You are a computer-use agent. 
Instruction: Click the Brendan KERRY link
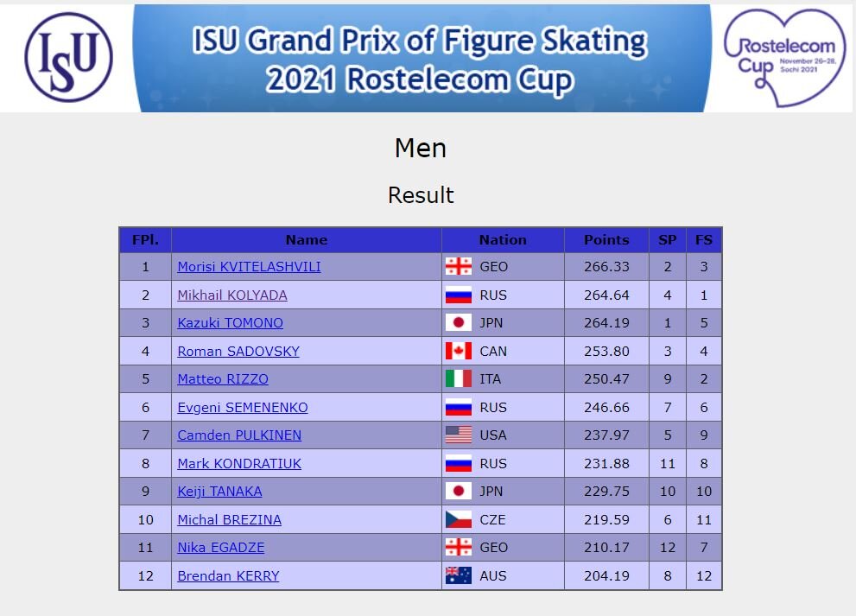coord(228,575)
